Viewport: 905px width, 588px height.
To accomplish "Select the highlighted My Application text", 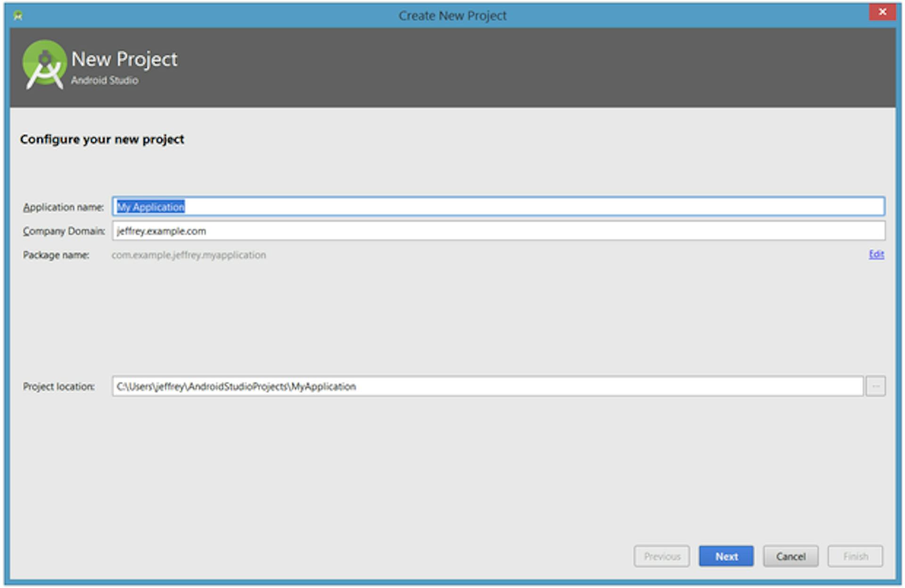I will click(149, 206).
